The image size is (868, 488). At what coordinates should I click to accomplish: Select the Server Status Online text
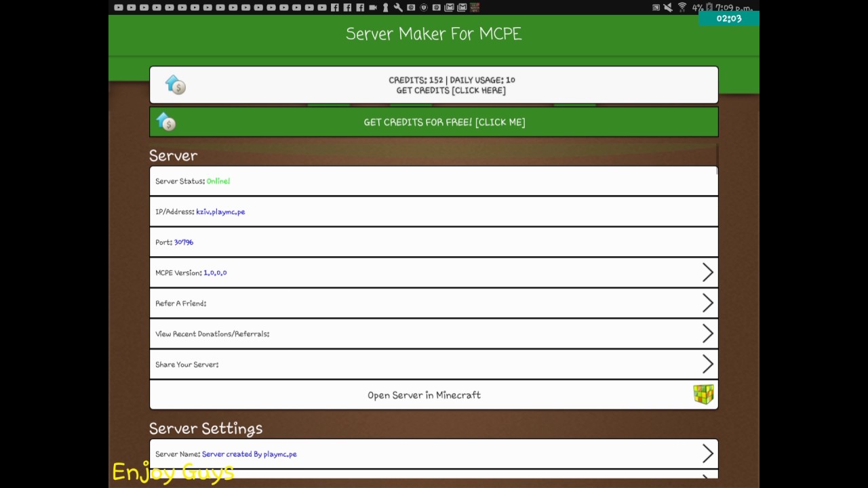tap(218, 181)
